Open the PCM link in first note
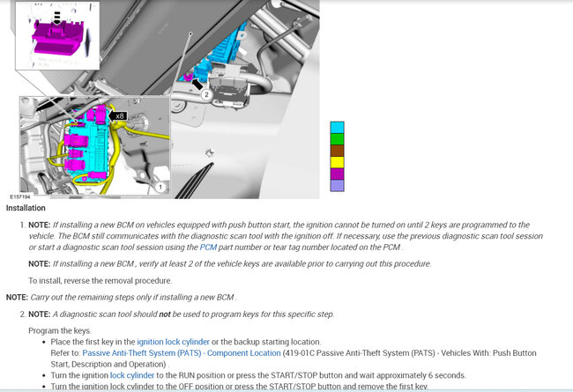This screenshot has height=392, width=573. pos(208,248)
